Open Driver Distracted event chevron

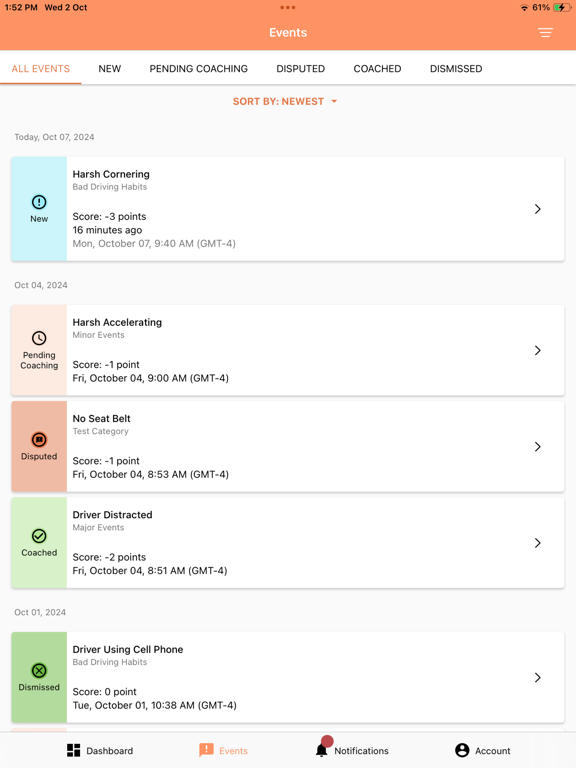537,543
